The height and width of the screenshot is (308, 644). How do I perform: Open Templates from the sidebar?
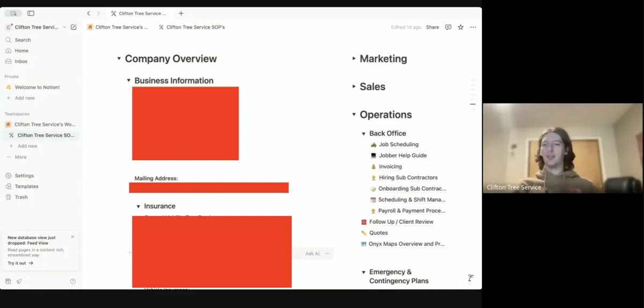tap(26, 187)
